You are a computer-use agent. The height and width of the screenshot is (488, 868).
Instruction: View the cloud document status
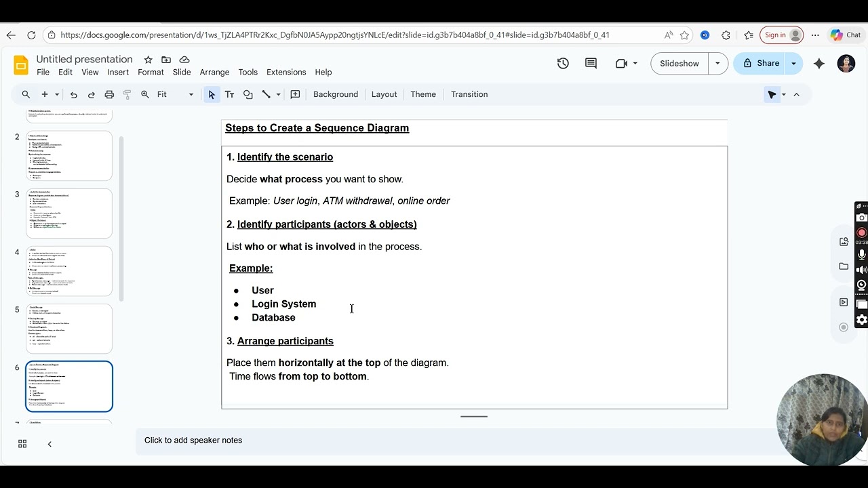point(184,60)
